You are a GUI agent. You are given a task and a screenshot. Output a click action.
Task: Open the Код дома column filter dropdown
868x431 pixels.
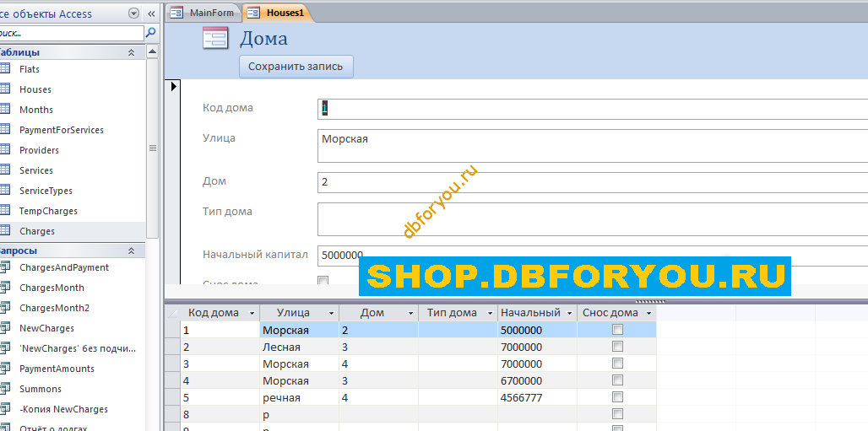252,313
